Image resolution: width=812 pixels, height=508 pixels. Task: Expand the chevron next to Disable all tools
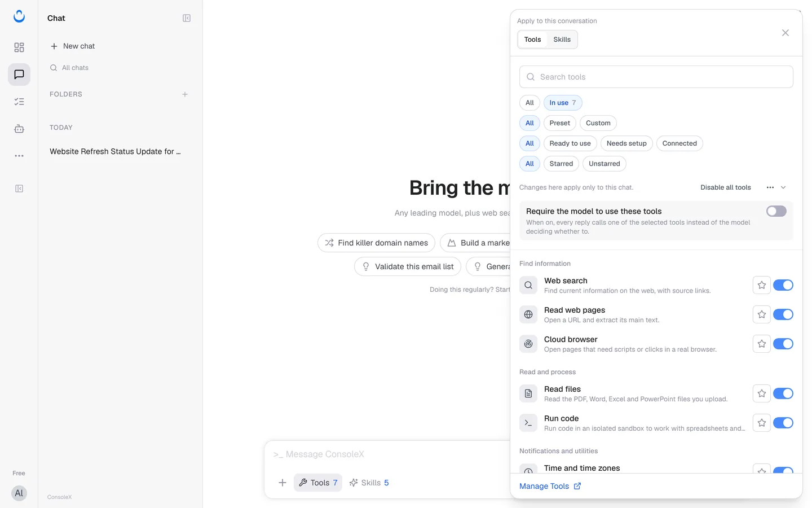coord(783,187)
